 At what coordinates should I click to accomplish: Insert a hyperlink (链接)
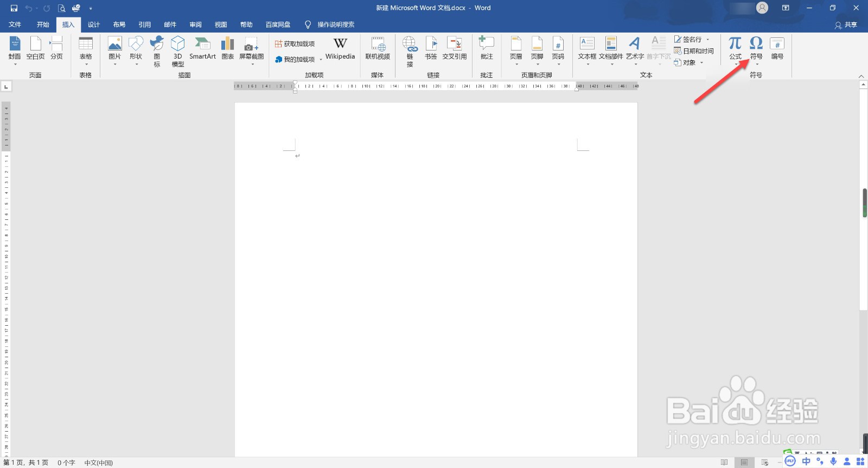(x=410, y=51)
